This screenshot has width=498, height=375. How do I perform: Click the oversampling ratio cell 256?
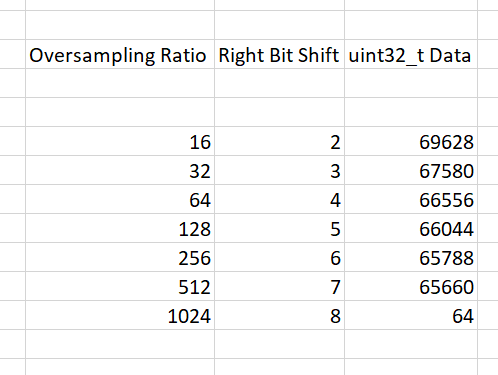point(120,257)
